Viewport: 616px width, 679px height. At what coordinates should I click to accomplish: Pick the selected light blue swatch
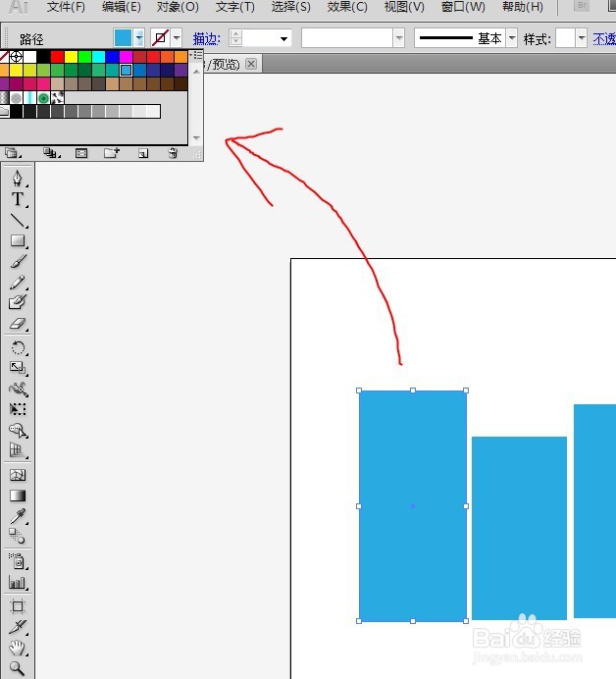click(x=126, y=70)
